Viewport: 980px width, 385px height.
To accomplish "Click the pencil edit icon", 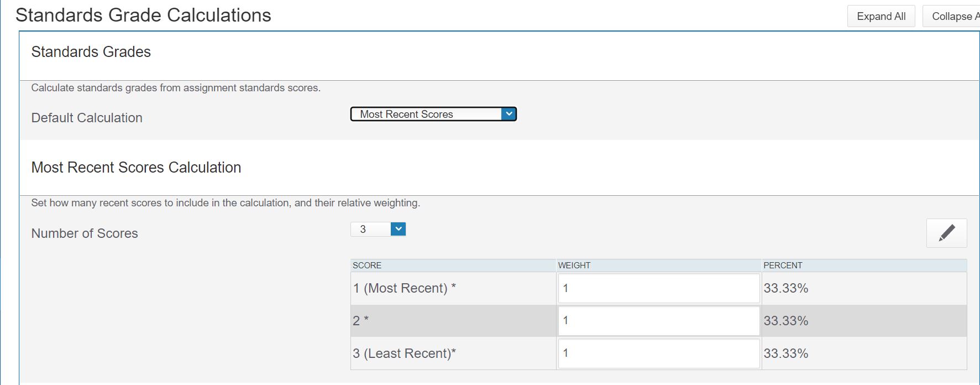I will [946, 233].
